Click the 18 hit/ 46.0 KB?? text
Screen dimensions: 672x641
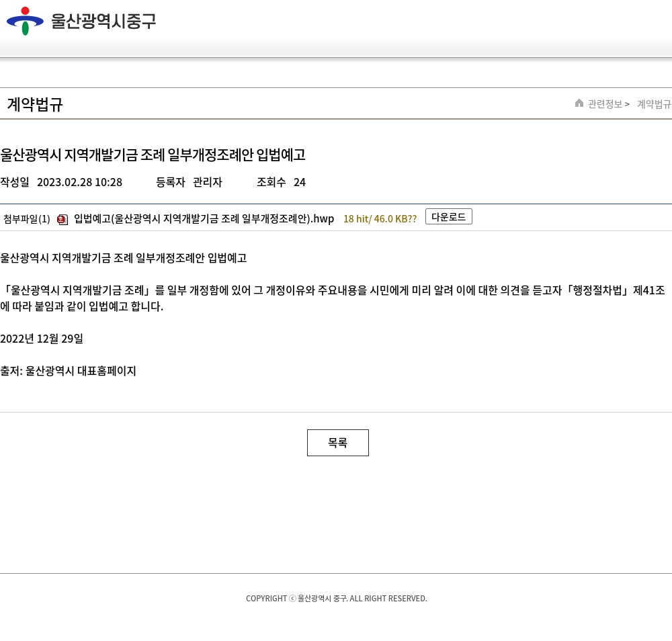coord(380,219)
